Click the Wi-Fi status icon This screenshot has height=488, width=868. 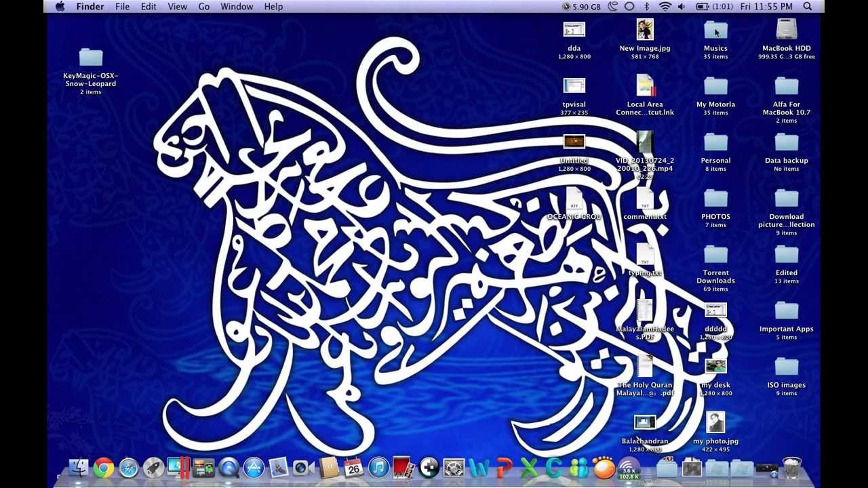click(x=665, y=6)
